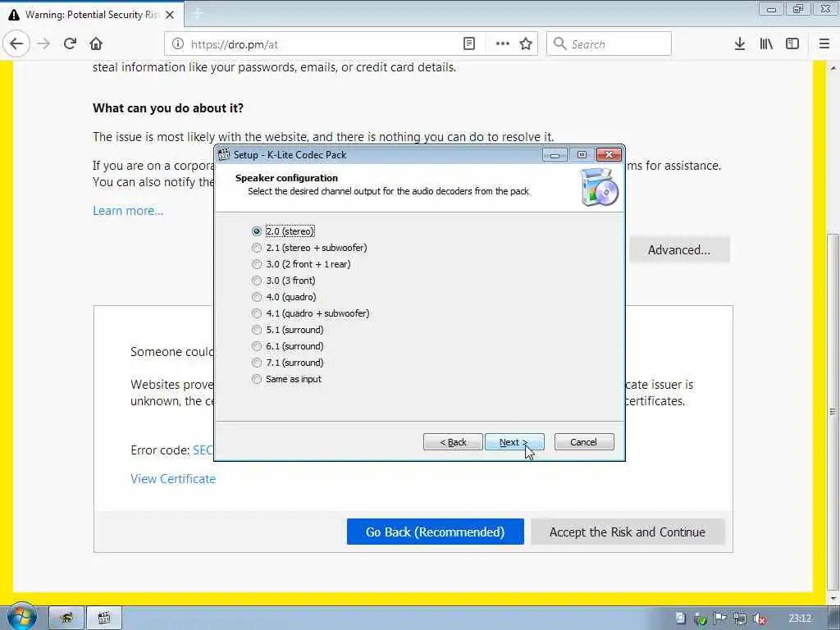The image size is (840, 630).
Task: Open page actions three-dot menu
Action: (503, 44)
